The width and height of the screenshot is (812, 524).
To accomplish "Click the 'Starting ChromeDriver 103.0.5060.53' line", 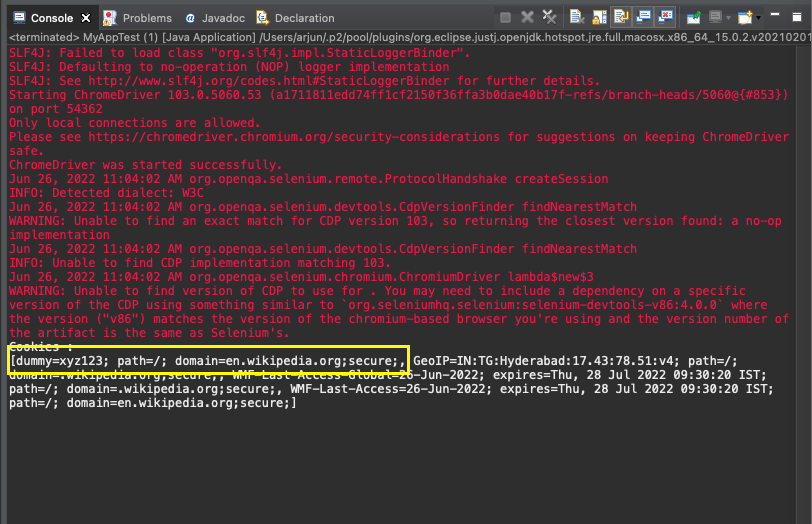I will pyautogui.click(x=398, y=95).
